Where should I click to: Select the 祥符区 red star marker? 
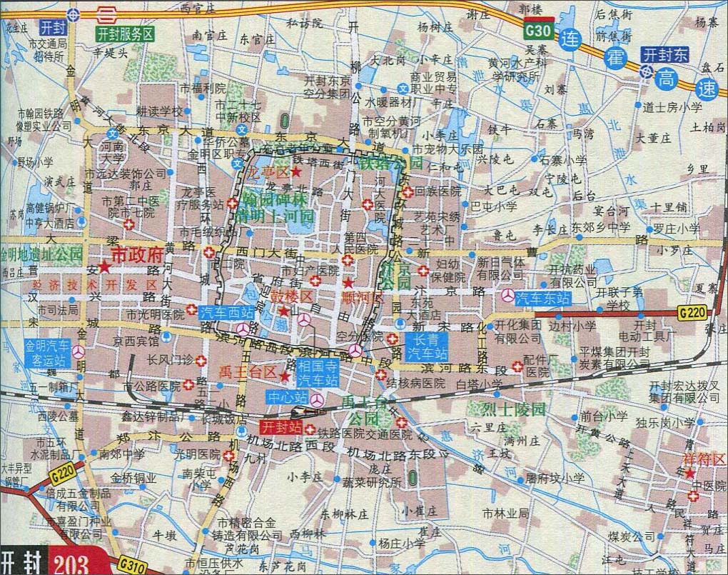[689, 473]
